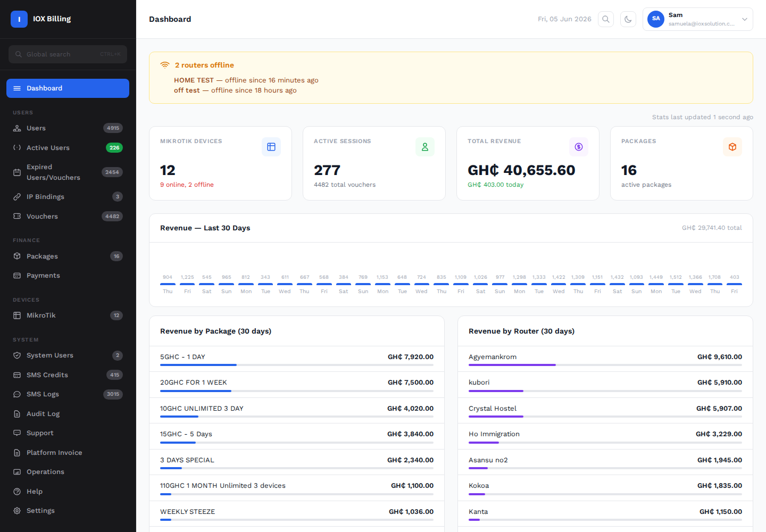The image size is (766, 532).
Task: Click the IP Bindings link icon
Action: coord(17,197)
